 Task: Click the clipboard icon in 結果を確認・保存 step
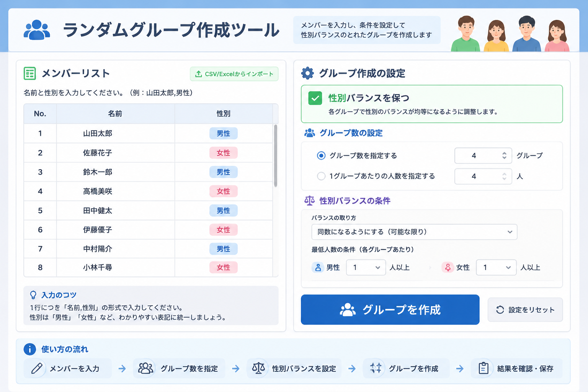click(x=483, y=368)
